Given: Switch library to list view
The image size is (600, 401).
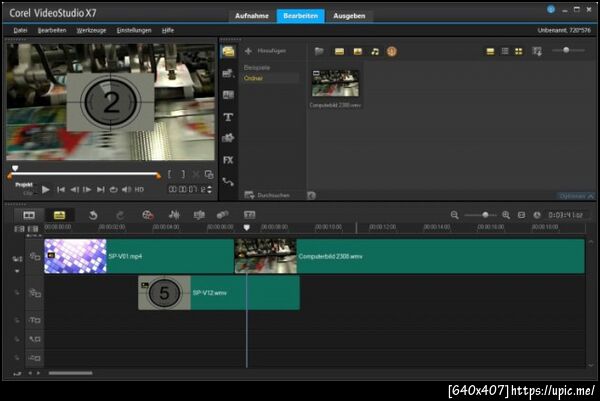Looking at the screenshot, I should click(x=505, y=51).
